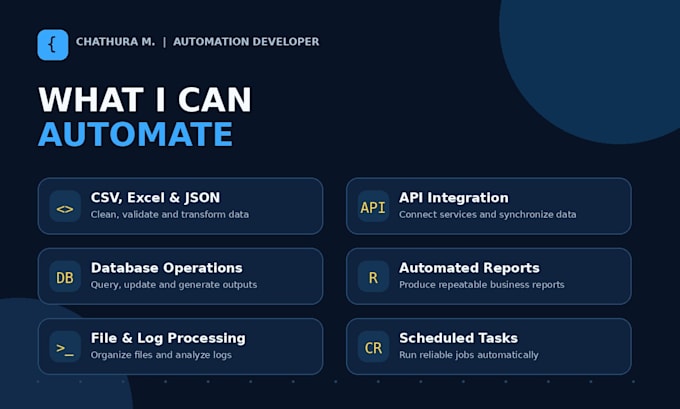Open the Scheduled Tasks card
This screenshot has width=680, height=409.
click(x=489, y=347)
